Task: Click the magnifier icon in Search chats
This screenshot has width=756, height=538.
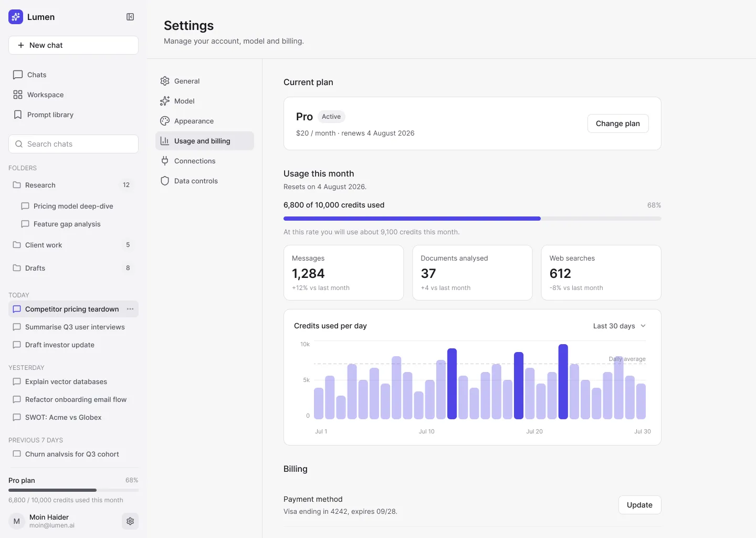Action: click(19, 144)
